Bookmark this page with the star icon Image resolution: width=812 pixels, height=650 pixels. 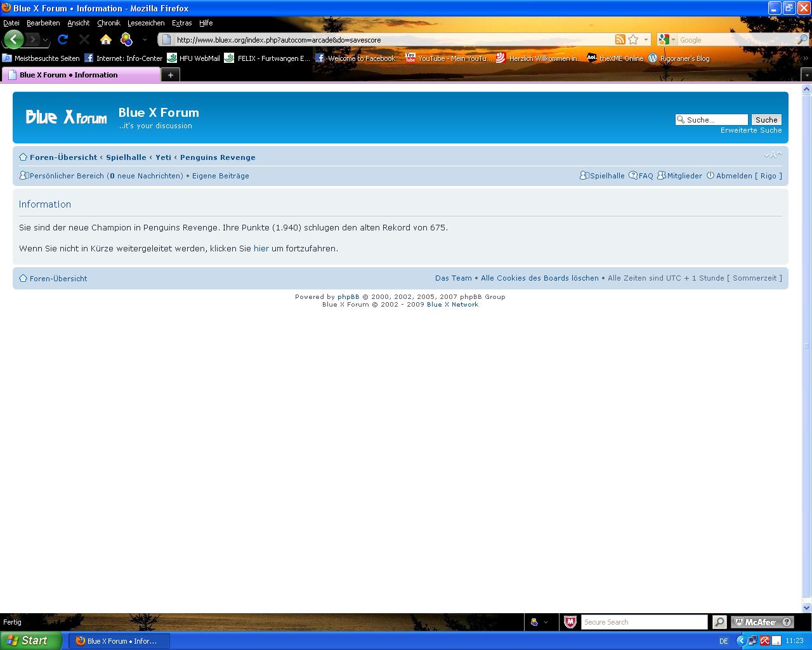633,39
